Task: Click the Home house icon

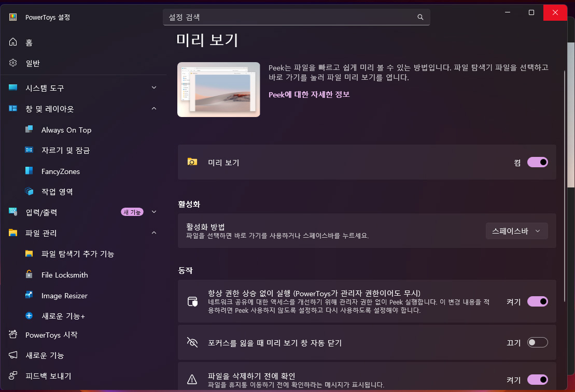Action: [13, 42]
